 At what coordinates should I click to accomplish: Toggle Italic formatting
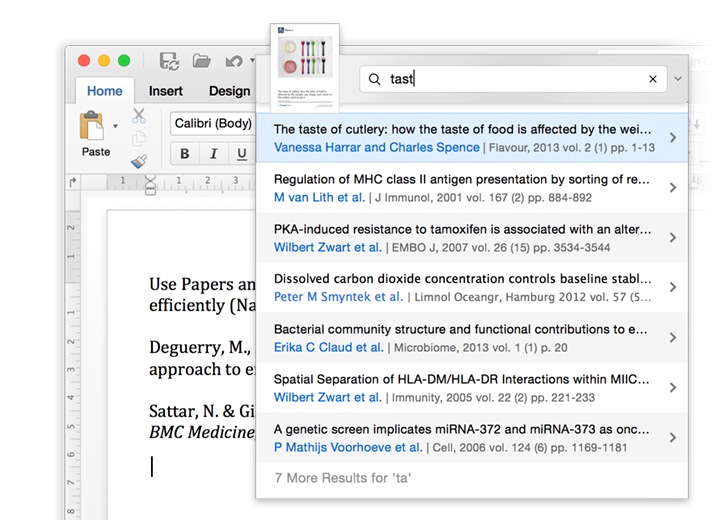(x=213, y=153)
